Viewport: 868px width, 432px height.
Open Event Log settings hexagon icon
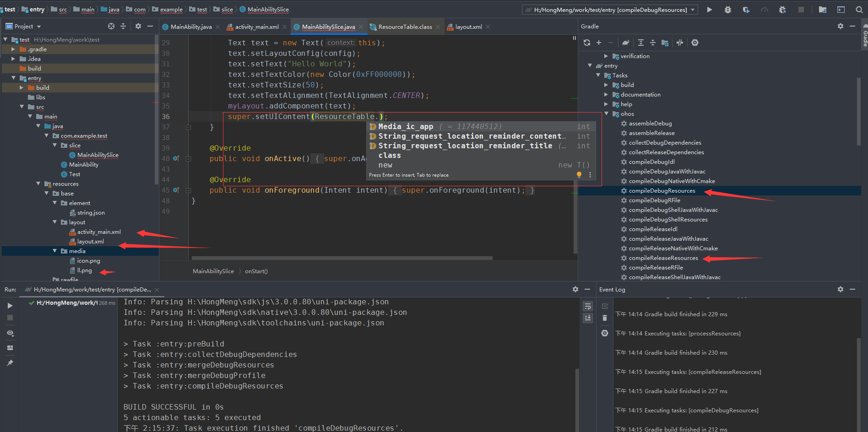click(605, 333)
